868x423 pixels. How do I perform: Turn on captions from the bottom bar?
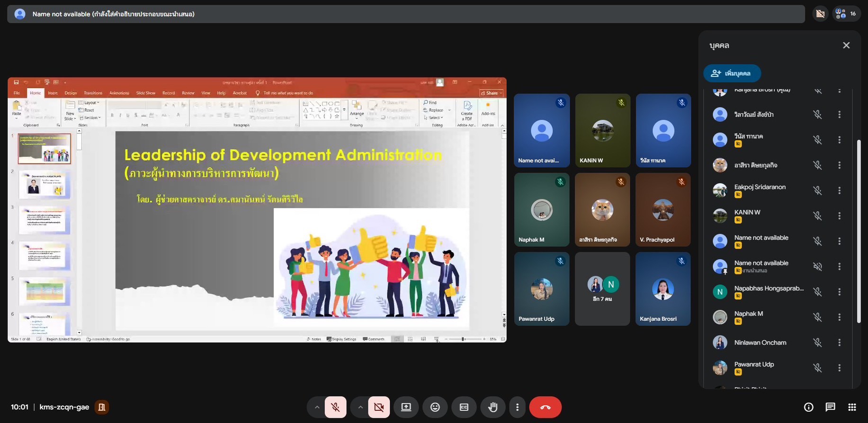click(464, 407)
